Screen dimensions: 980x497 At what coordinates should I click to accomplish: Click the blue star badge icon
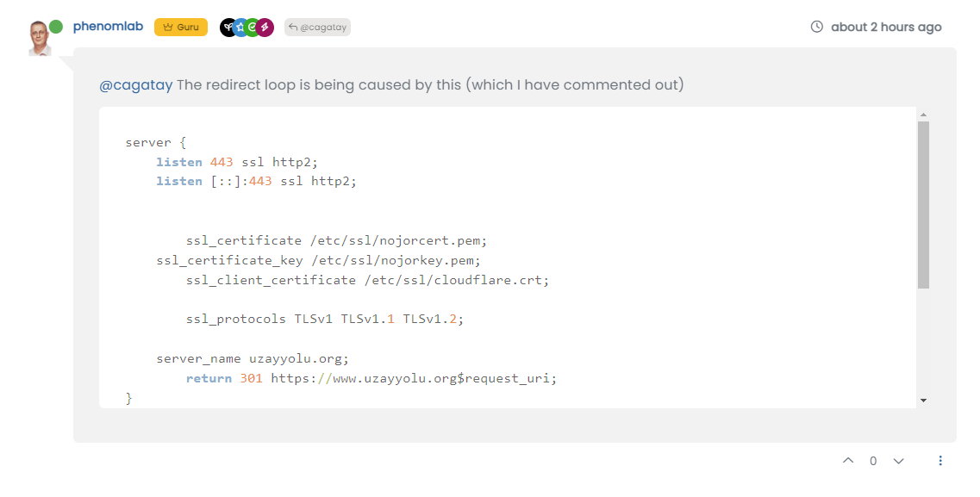[x=240, y=28]
